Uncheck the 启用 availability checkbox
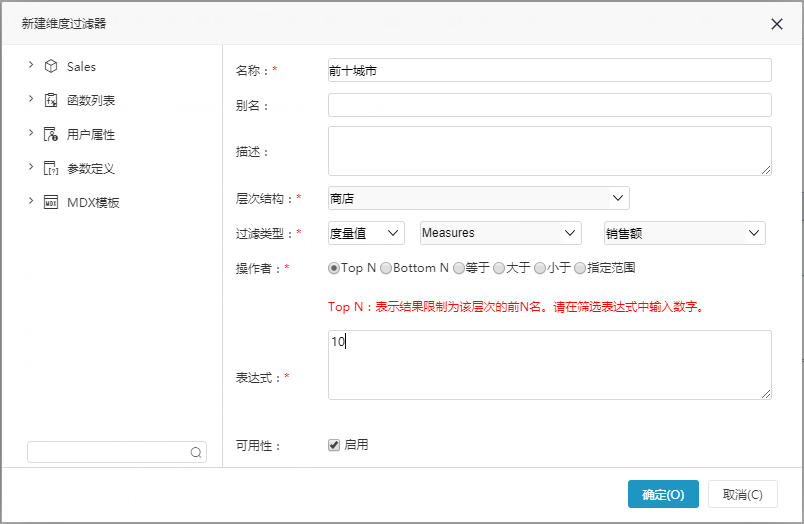Screen dimensions: 804x524 click(x=334, y=445)
